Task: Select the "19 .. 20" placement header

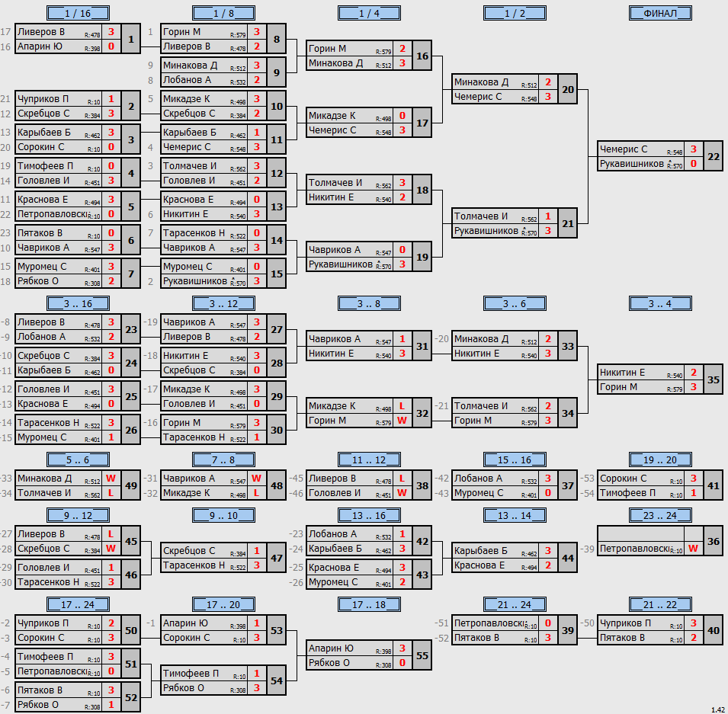Action: tap(660, 459)
